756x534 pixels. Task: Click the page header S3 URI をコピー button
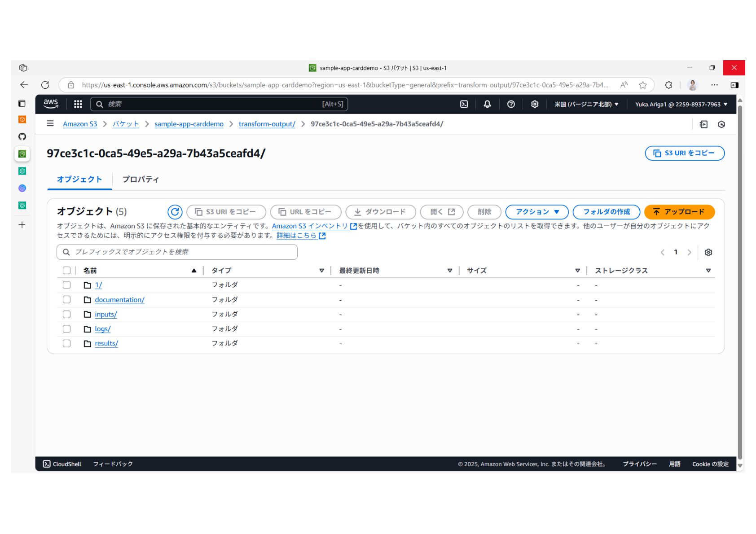pos(685,153)
